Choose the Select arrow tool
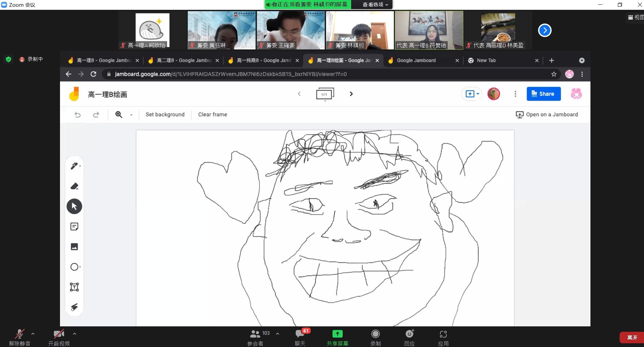Viewport: 644px width, 347px height. click(x=74, y=206)
